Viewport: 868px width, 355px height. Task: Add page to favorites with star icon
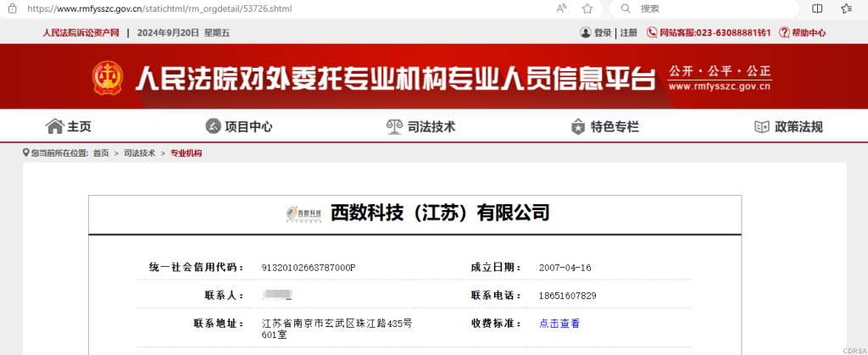[x=587, y=8]
